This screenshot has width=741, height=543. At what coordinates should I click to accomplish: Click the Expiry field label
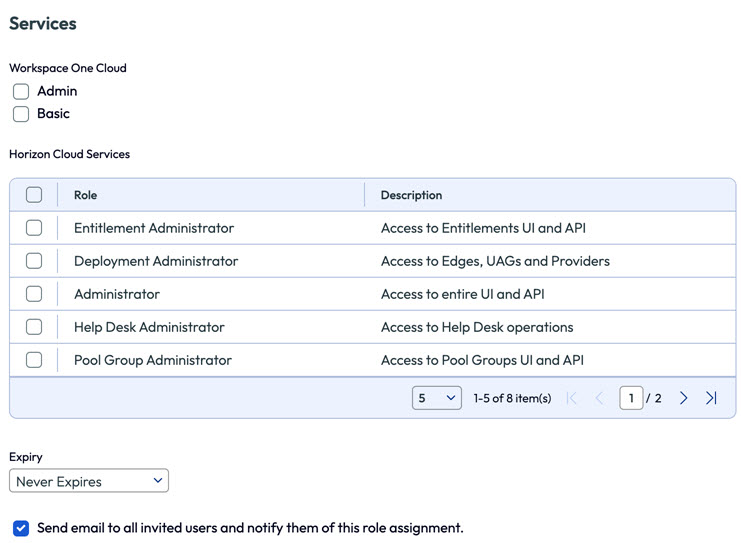click(x=26, y=457)
